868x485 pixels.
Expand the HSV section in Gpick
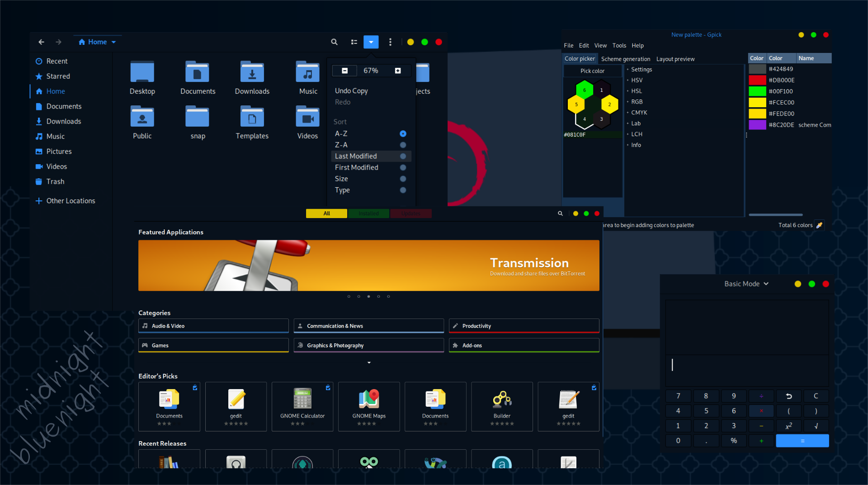pos(637,80)
